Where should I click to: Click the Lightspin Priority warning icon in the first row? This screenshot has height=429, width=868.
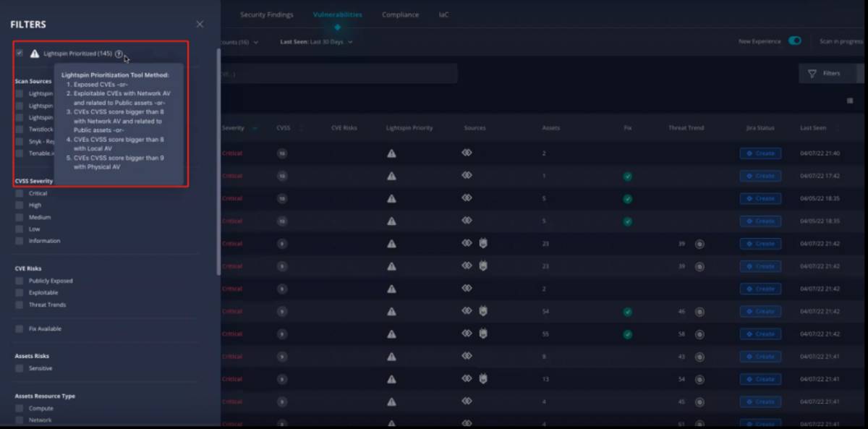(x=391, y=154)
